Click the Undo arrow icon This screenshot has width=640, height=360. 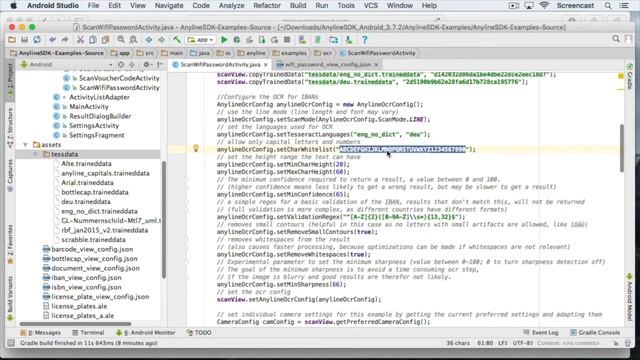tap(52, 40)
